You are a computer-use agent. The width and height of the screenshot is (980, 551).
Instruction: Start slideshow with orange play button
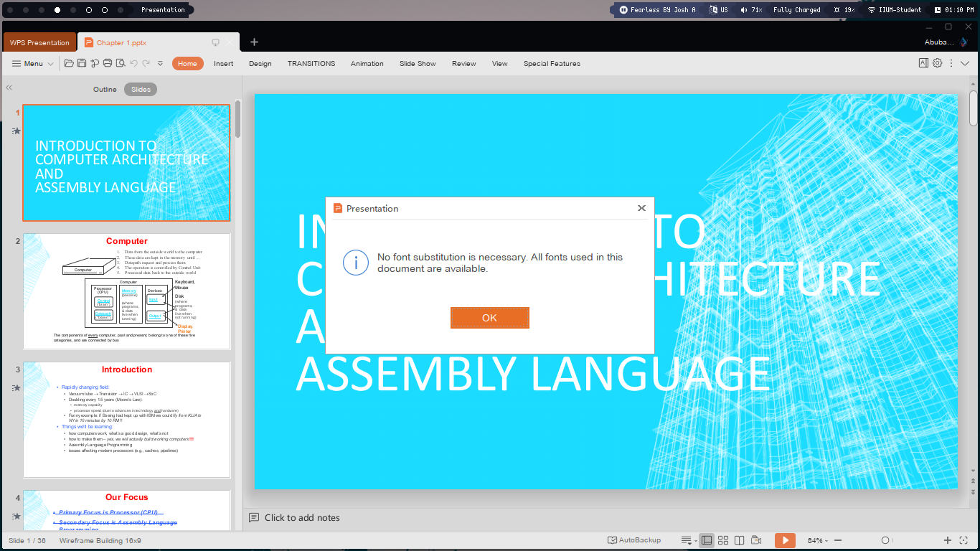tap(785, 540)
